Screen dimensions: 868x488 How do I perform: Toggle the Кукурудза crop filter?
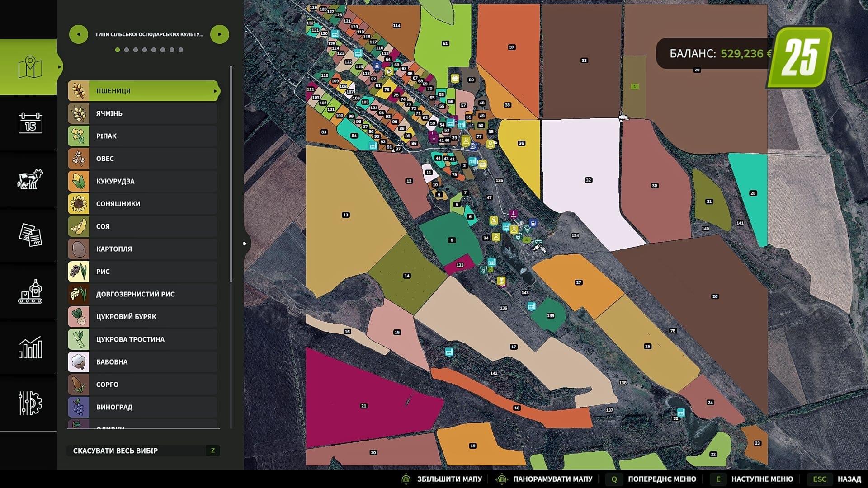tap(143, 181)
